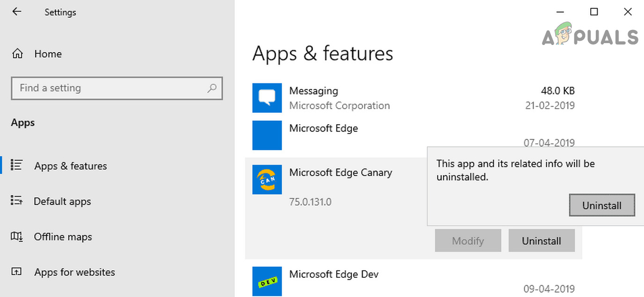Select the Microsoft Edge Canary icon
Viewport: 644px width, 297px height.
tap(267, 179)
